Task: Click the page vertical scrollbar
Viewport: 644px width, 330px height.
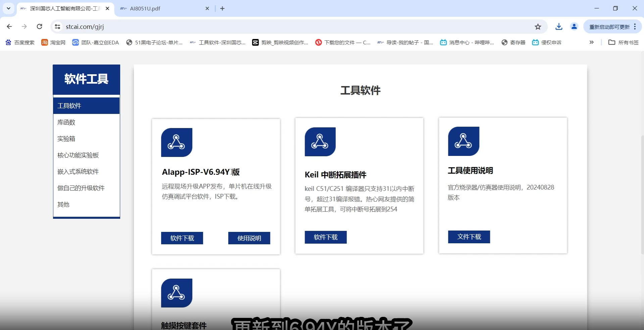Action: pyautogui.click(x=642, y=195)
